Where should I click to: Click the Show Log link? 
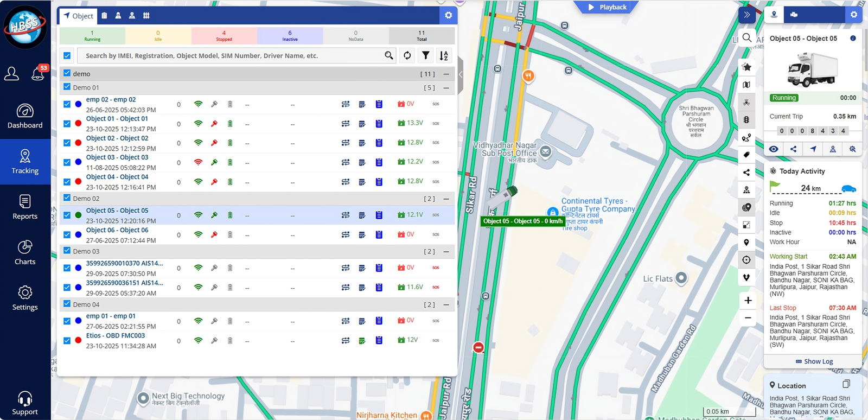pos(814,361)
